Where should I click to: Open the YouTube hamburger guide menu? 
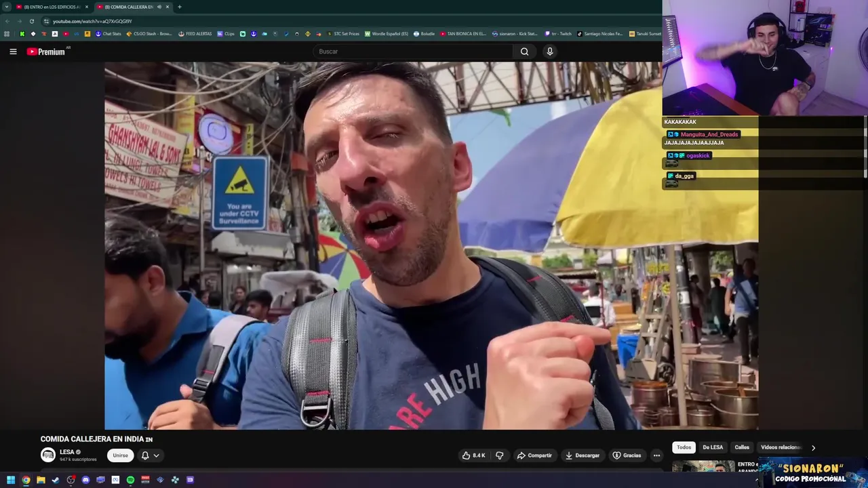(x=13, y=52)
